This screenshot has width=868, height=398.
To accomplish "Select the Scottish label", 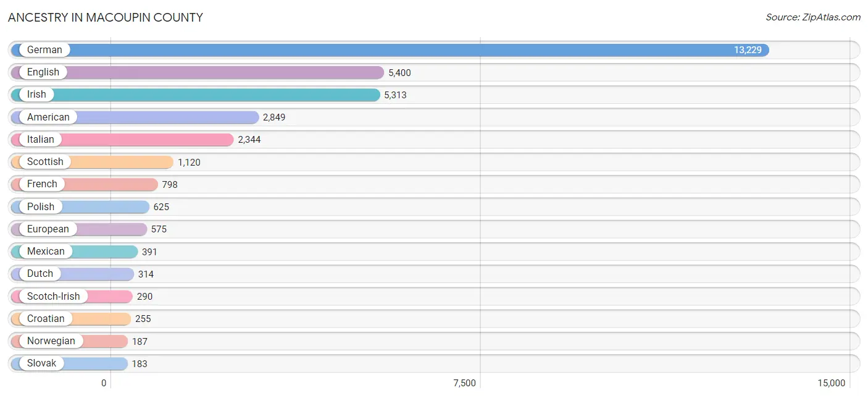I will pos(45,162).
